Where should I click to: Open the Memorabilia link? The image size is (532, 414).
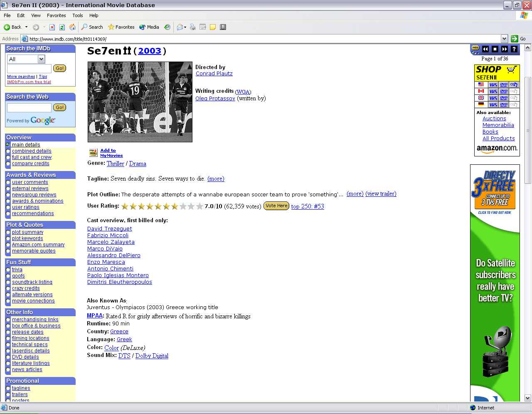click(498, 125)
